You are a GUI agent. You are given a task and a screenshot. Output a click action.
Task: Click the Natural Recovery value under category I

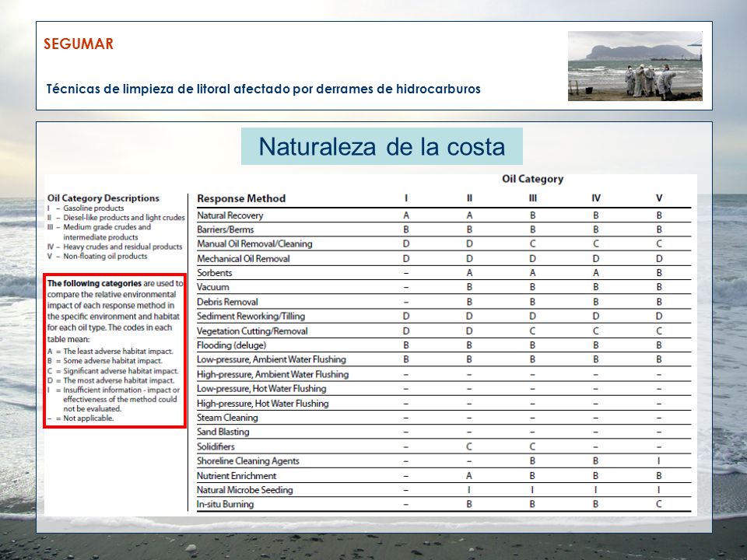point(406,215)
